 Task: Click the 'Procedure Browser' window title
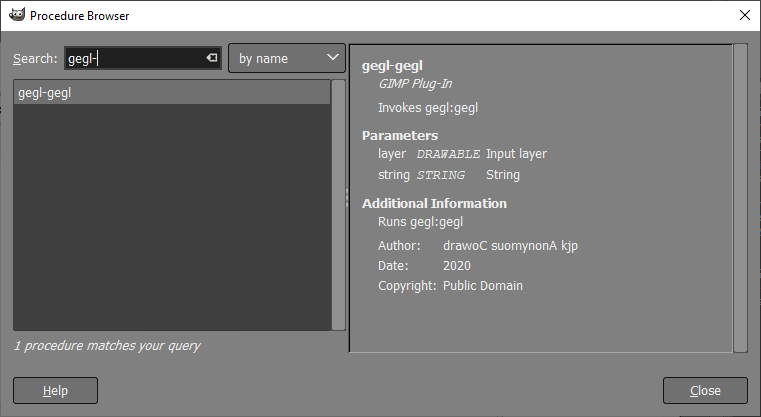pos(80,16)
